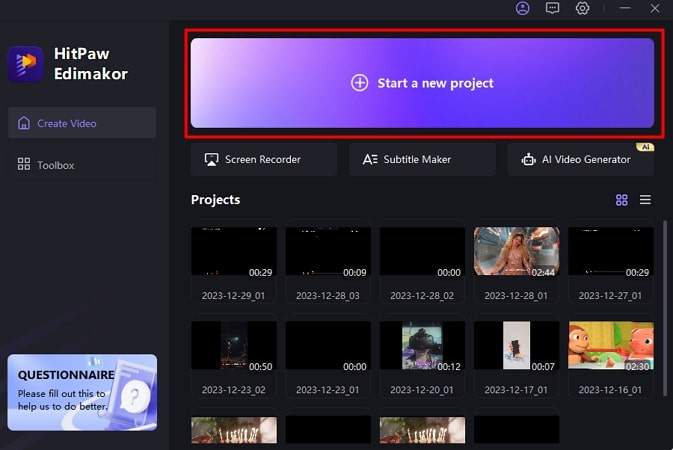
Task: Select Create Video in the sidebar
Action: tap(82, 123)
